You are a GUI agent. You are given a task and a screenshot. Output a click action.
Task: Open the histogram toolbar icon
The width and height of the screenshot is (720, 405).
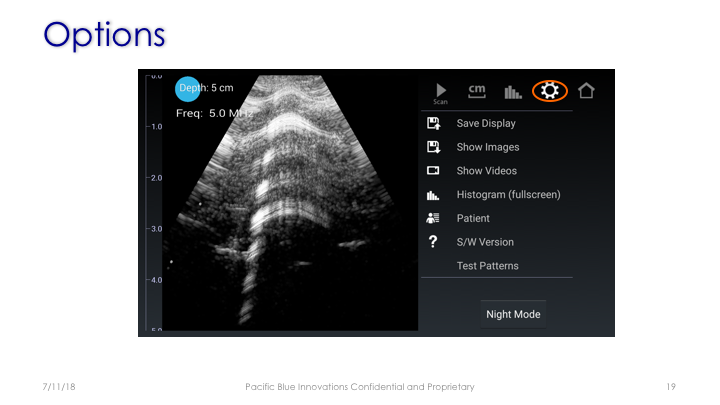click(x=513, y=92)
